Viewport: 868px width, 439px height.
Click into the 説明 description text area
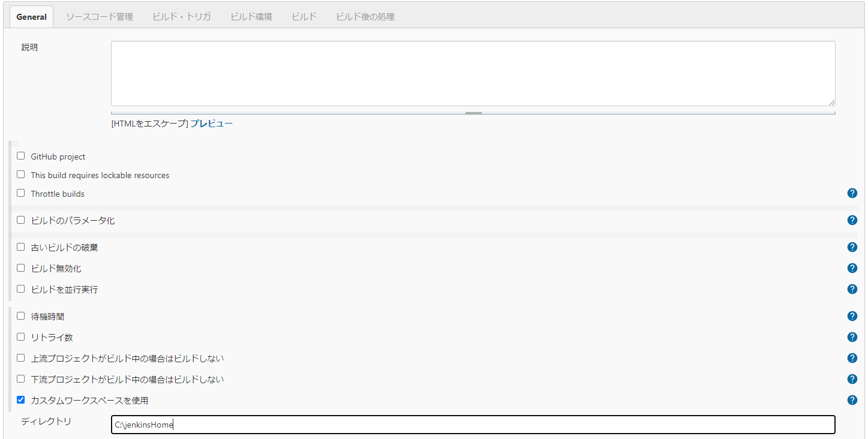point(473,73)
